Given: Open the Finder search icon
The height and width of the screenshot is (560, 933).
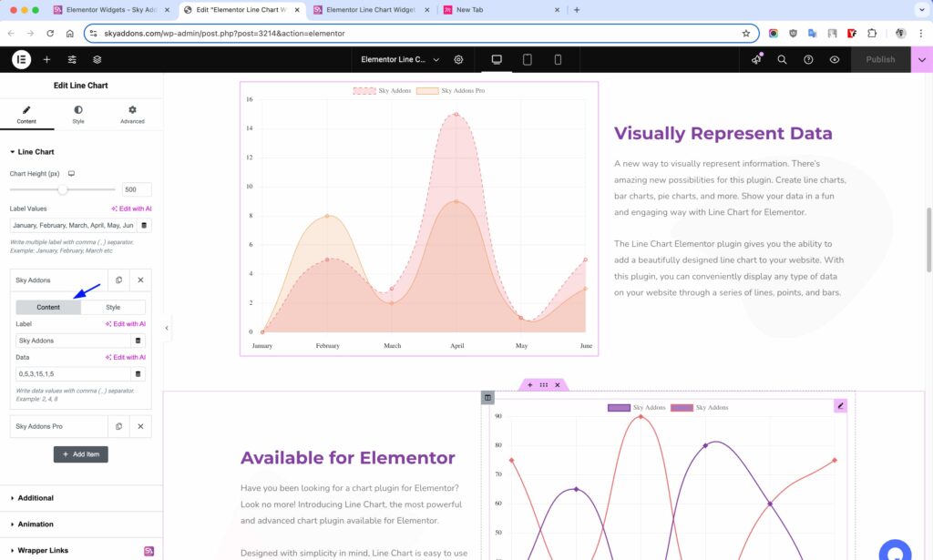Looking at the screenshot, I should [782, 59].
